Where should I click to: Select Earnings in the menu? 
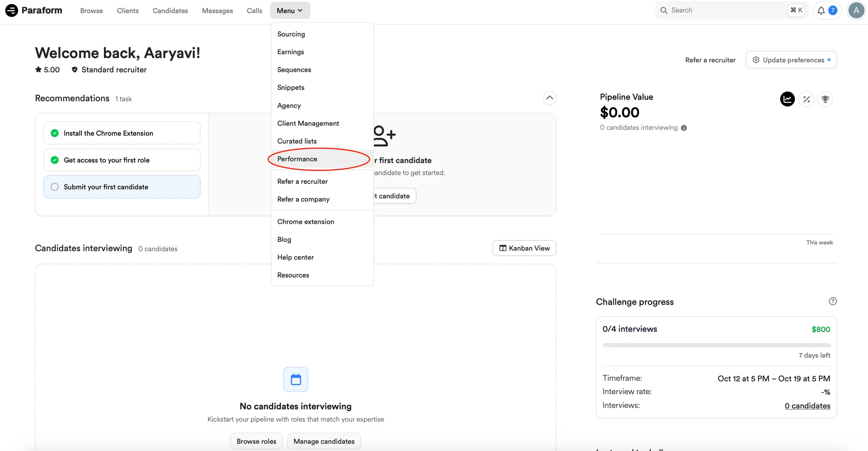pos(322,52)
